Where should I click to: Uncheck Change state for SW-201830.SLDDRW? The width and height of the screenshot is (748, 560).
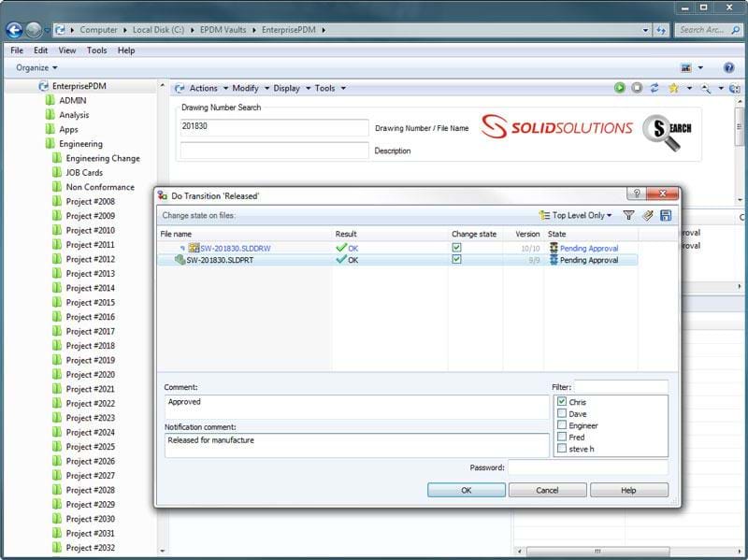point(456,248)
